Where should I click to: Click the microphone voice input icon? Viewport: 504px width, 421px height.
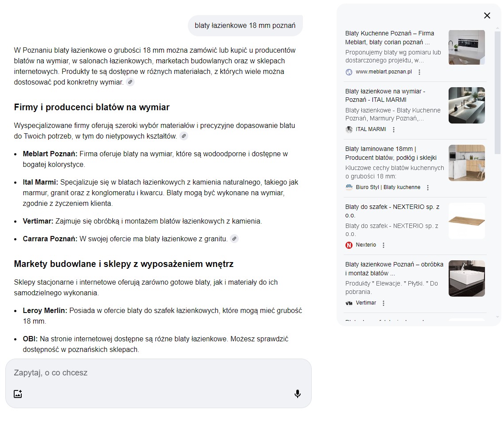click(298, 394)
